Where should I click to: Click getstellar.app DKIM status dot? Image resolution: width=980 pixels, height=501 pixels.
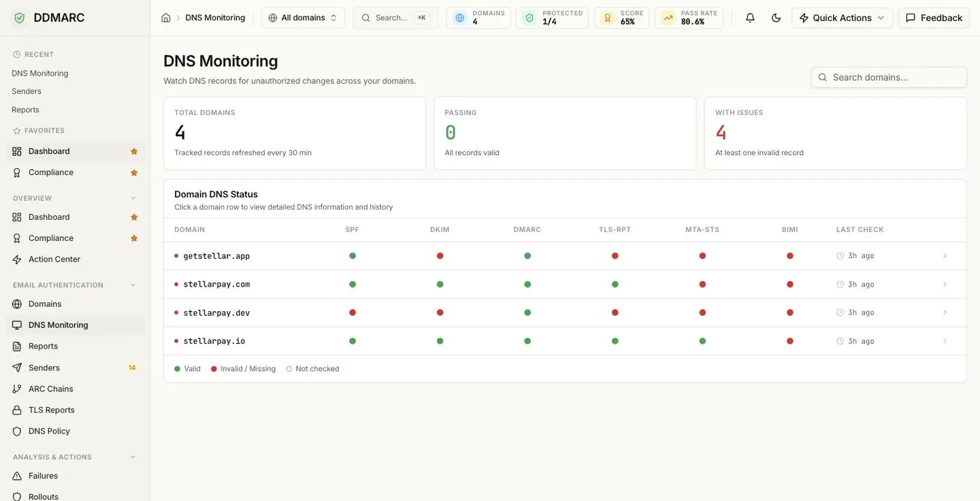(440, 256)
